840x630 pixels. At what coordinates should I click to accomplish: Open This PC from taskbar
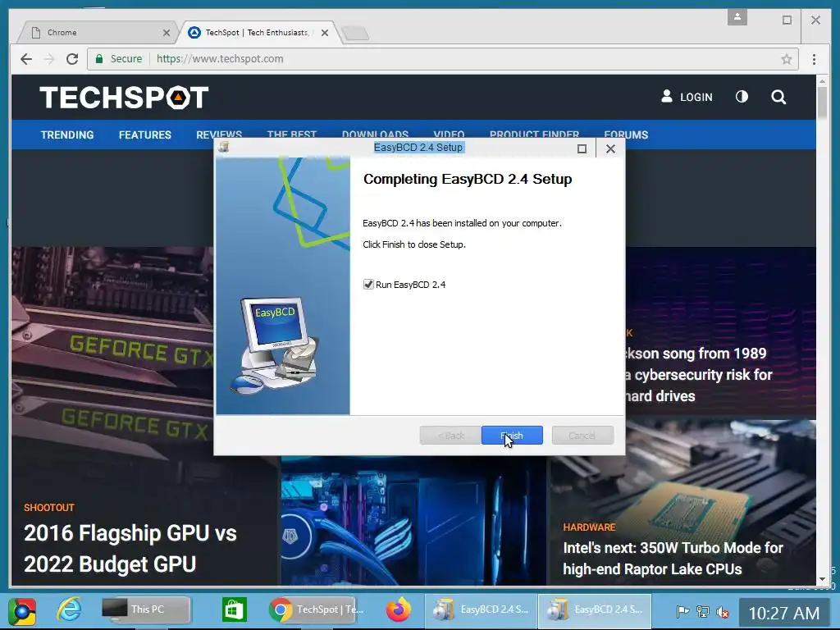click(146, 609)
